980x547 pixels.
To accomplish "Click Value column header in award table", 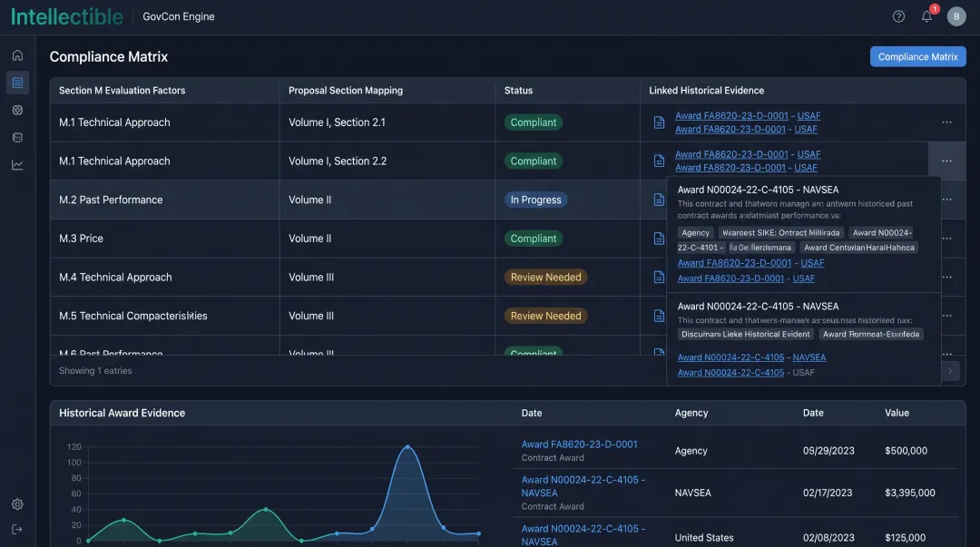I will [897, 414].
